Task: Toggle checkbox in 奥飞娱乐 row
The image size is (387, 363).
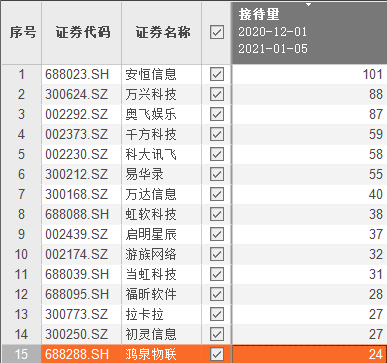Action: coord(217,114)
